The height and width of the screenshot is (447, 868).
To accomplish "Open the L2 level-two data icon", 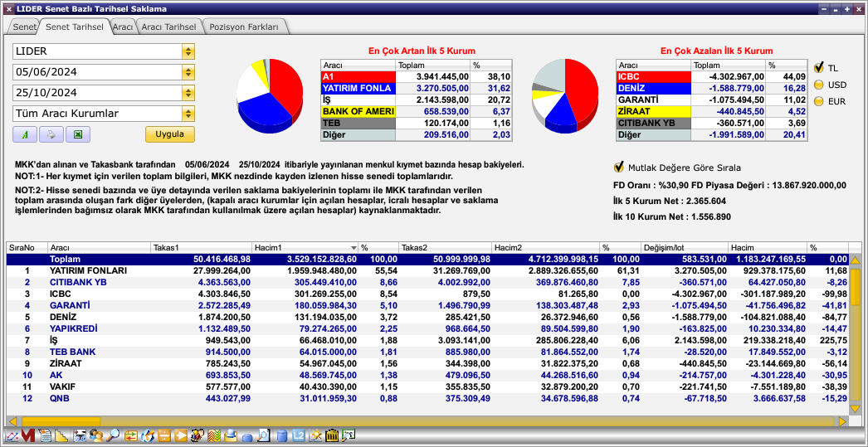I will [x=299, y=435].
